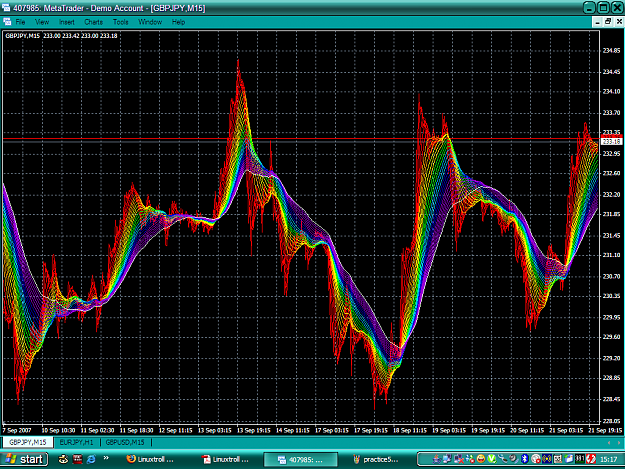Click the red slash tray icon before the clock
This screenshot has height=469, width=625.
[591, 459]
